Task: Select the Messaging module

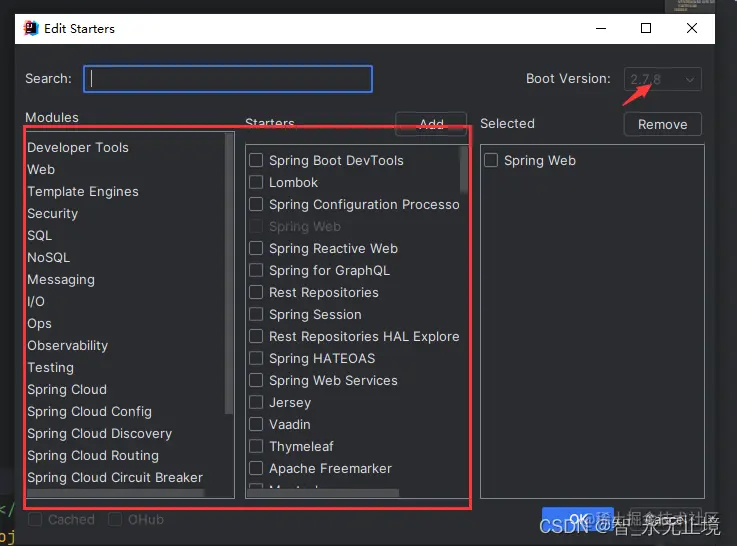Action: click(61, 280)
